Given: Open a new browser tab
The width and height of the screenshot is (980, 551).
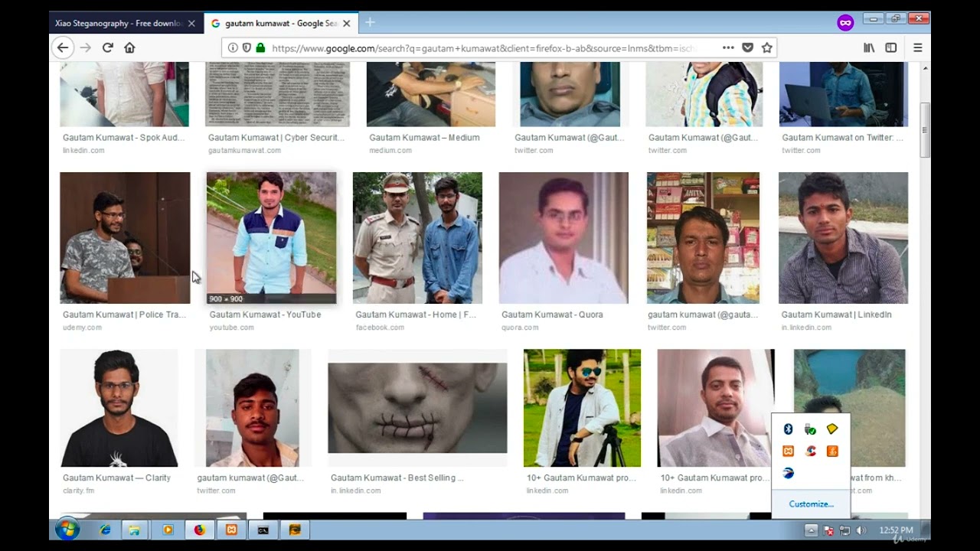Looking at the screenshot, I should [x=370, y=23].
